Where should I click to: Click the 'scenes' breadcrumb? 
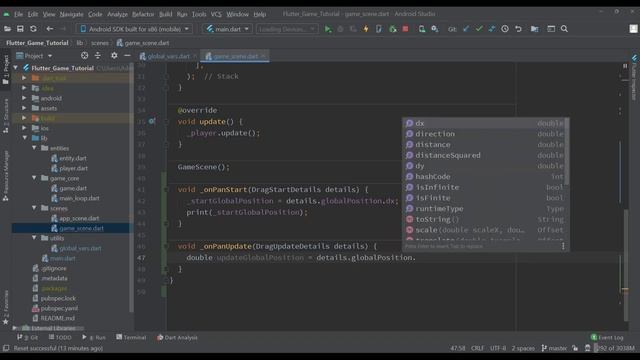point(100,43)
